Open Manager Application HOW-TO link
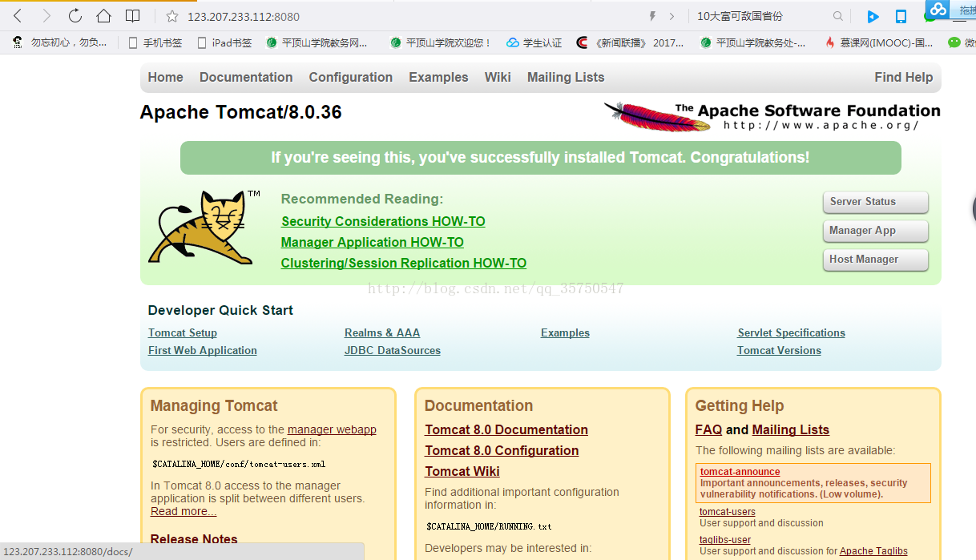Screen dimensions: 976x560 (373, 242)
